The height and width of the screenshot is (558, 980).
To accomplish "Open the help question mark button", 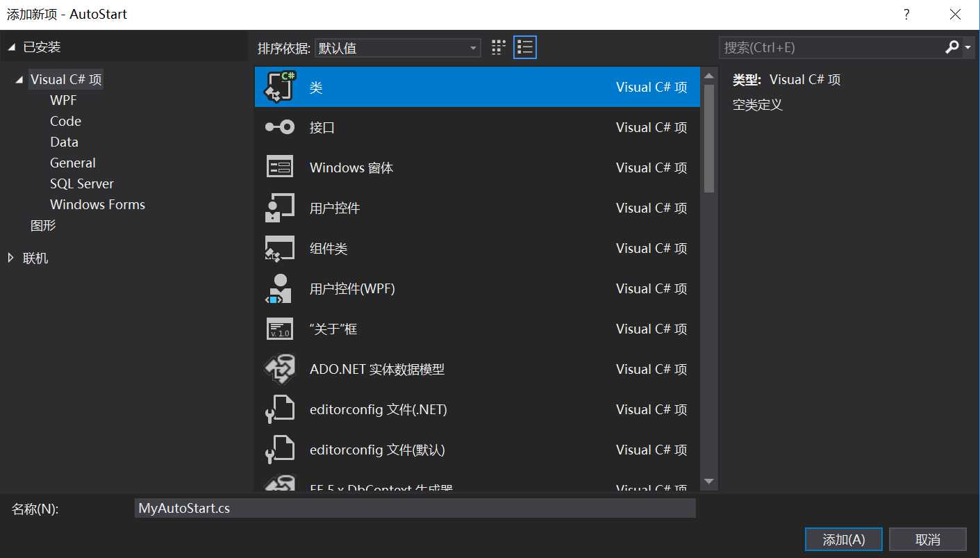I will tap(906, 14).
